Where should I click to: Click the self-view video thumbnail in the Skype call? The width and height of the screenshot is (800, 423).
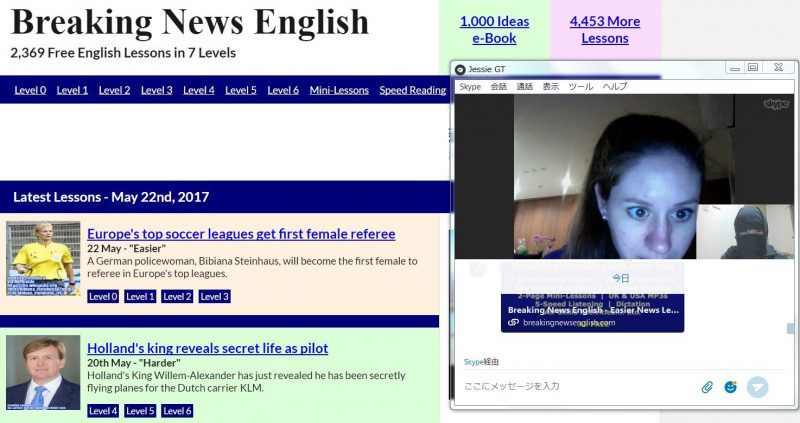tap(743, 232)
